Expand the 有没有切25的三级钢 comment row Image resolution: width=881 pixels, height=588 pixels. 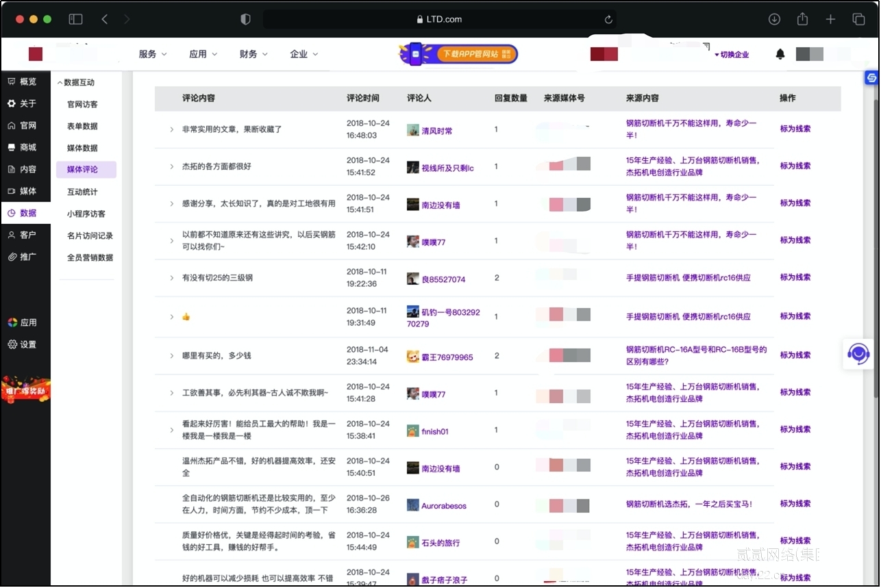tap(172, 278)
